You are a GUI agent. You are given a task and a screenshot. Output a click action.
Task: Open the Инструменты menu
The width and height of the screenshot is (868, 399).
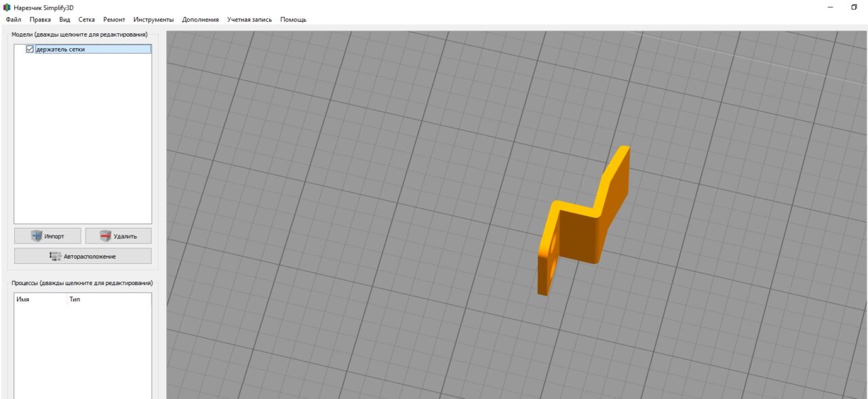click(x=153, y=20)
